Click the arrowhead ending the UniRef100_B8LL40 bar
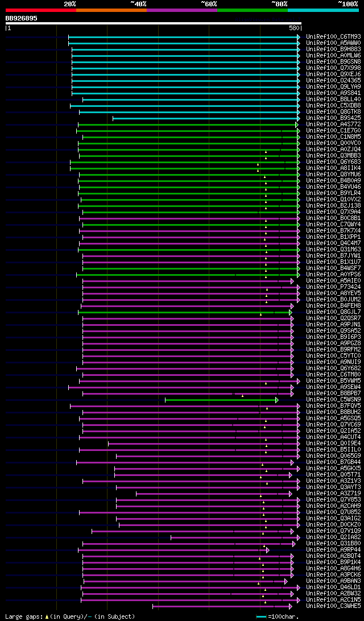Screen dimensions: 364x621 click(299, 100)
